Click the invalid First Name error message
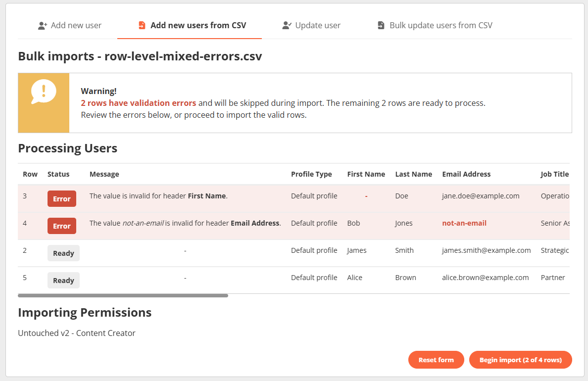 pyautogui.click(x=158, y=196)
